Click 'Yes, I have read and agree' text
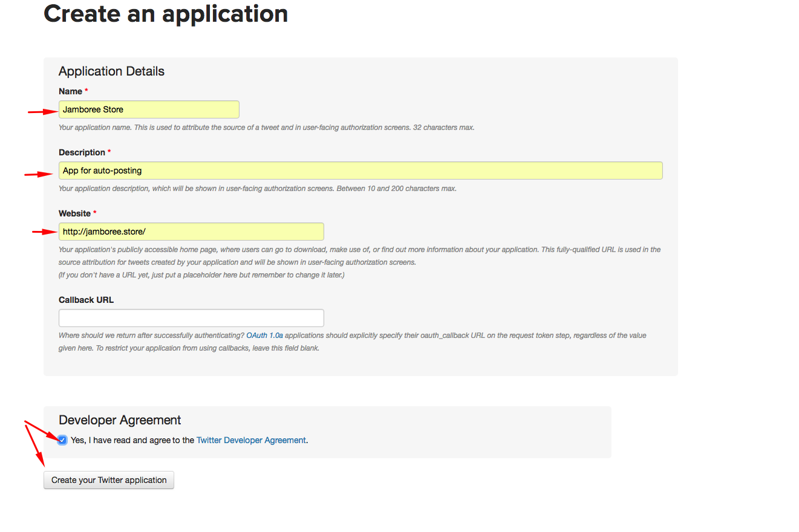The width and height of the screenshot is (799, 532). point(120,440)
